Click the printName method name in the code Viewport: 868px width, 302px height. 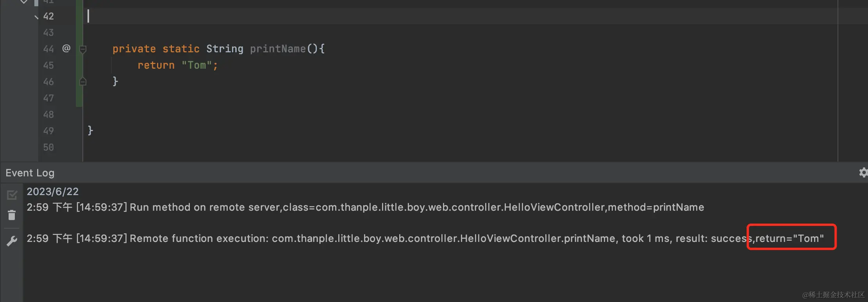(x=278, y=49)
